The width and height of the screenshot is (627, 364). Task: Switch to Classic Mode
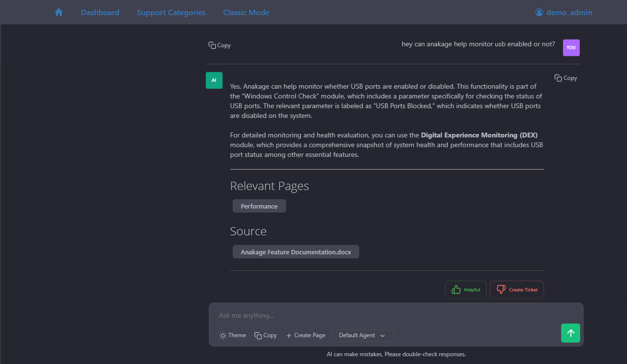click(246, 13)
